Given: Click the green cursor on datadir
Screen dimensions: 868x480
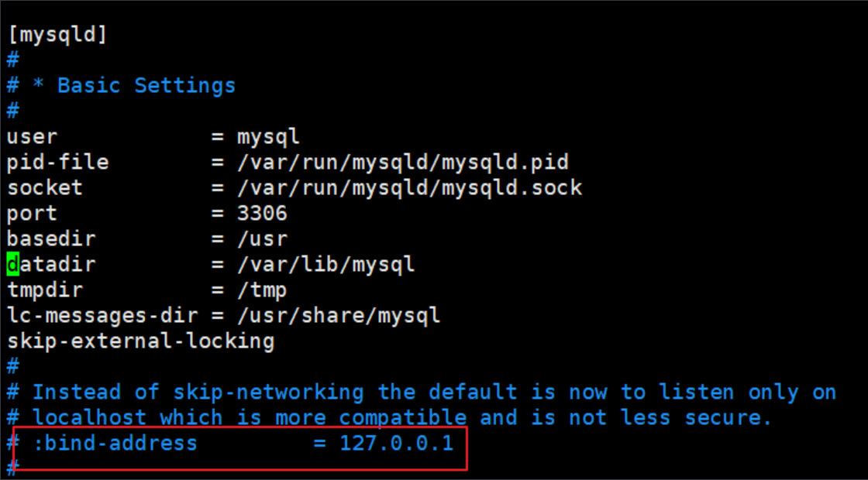Looking at the screenshot, I should [13, 264].
